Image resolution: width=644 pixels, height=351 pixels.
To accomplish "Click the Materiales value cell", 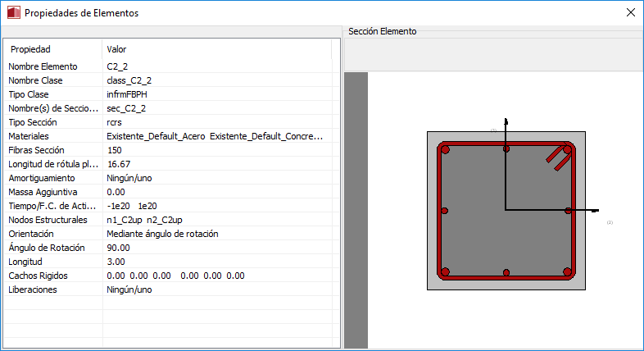I will (x=215, y=136).
